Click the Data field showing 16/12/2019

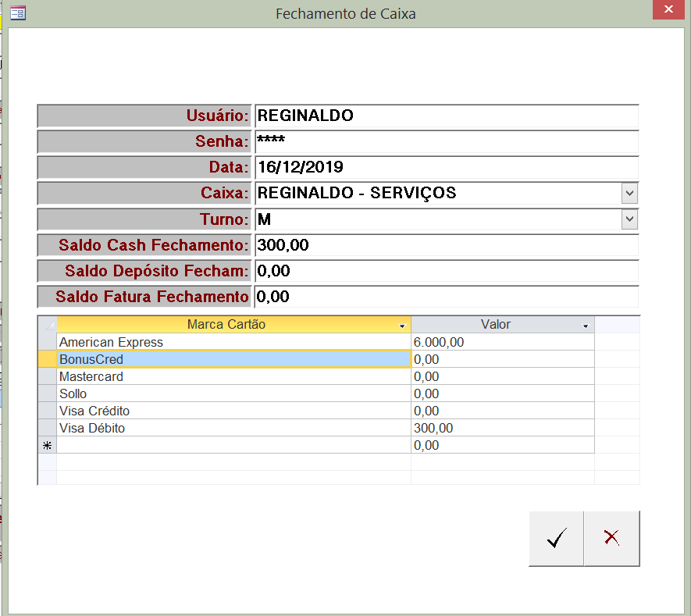point(445,167)
